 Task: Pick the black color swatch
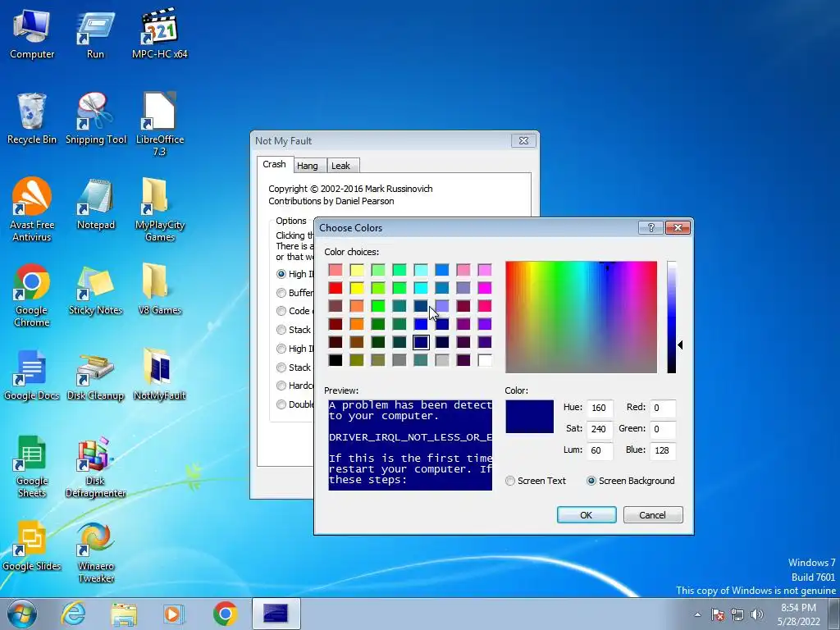(336, 360)
